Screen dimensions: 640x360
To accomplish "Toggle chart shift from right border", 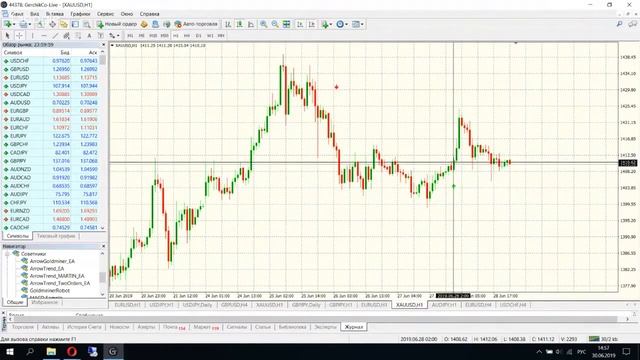I will pyautogui.click(x=311, y=24).
